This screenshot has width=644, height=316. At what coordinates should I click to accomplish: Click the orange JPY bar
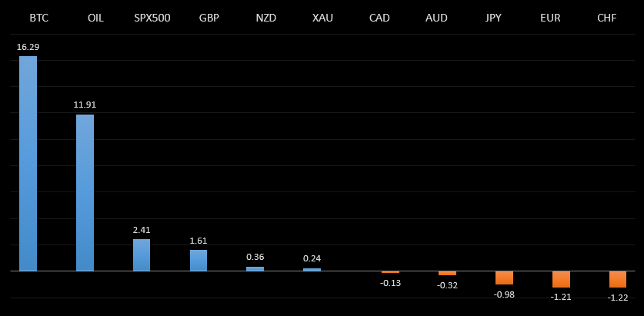[504, 278]
